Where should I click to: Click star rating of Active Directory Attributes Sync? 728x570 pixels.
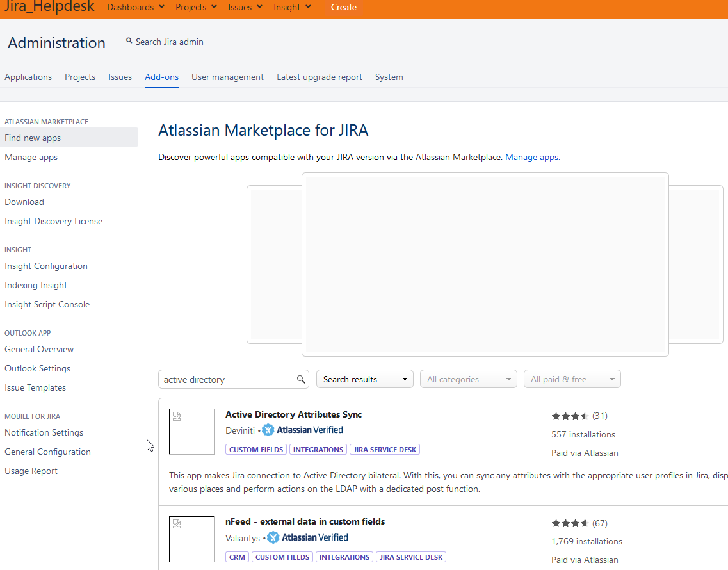(570, 416)
